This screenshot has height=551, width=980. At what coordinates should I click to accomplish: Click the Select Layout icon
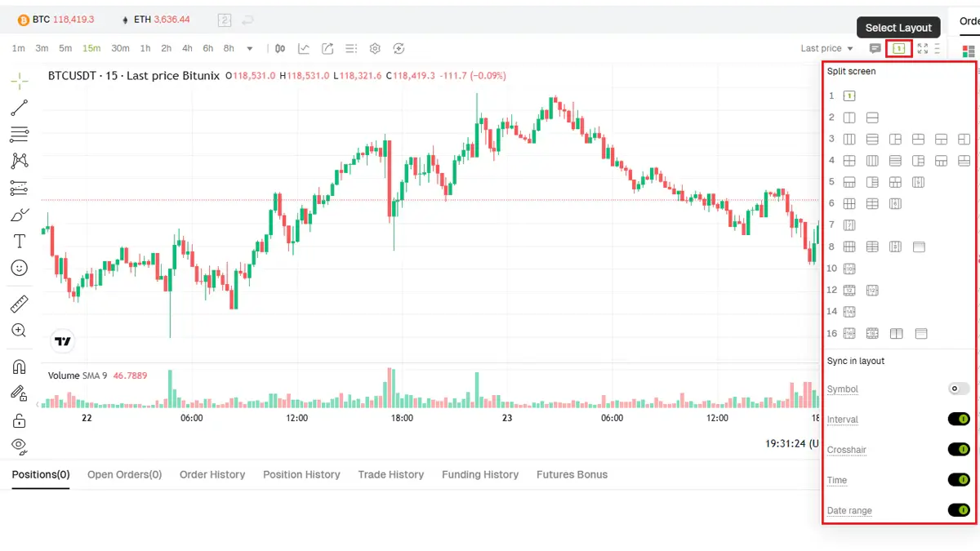898,49
